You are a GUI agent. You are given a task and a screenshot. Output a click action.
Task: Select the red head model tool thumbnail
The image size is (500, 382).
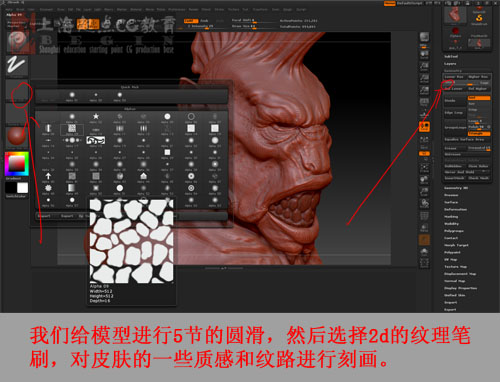(454, 15)
